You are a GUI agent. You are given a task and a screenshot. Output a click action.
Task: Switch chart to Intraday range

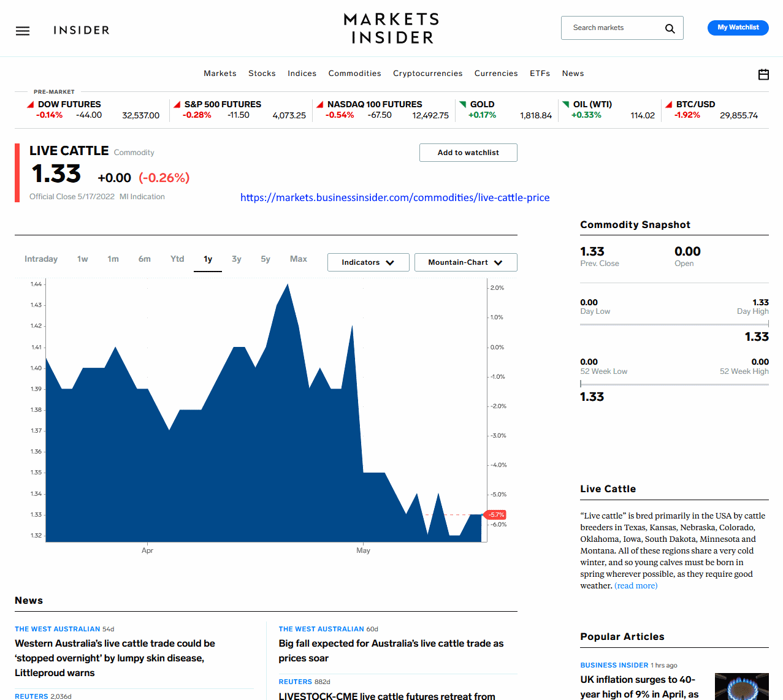(x=41, y=259)
